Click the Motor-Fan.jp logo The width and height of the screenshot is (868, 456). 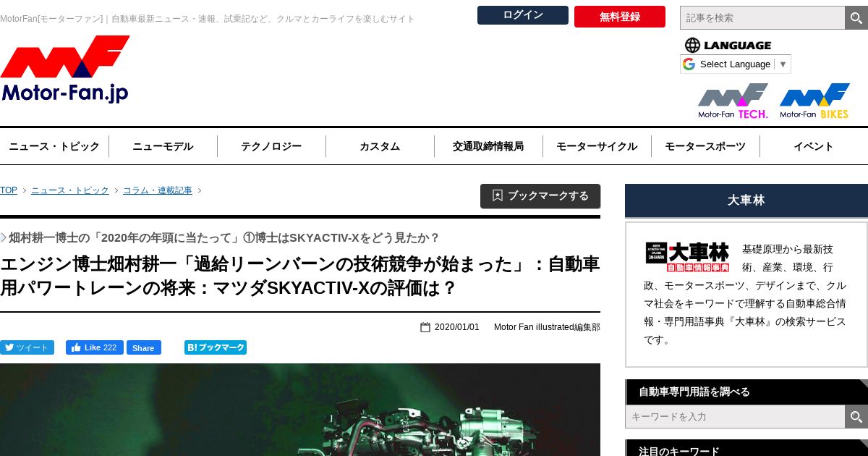pos(65,69)
